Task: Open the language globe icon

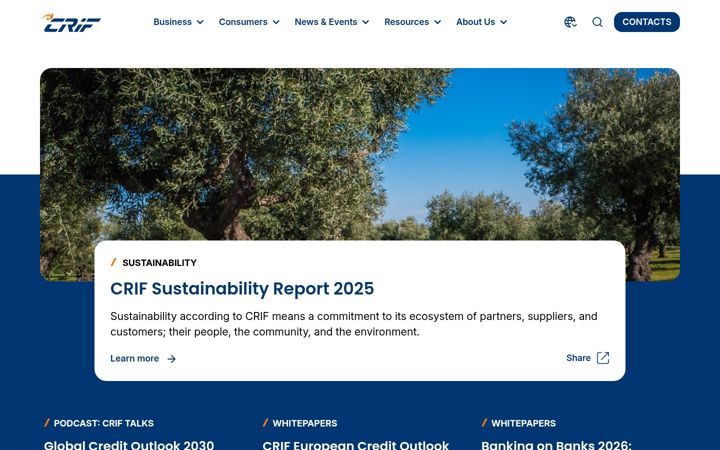Action: tap(570, 22)
